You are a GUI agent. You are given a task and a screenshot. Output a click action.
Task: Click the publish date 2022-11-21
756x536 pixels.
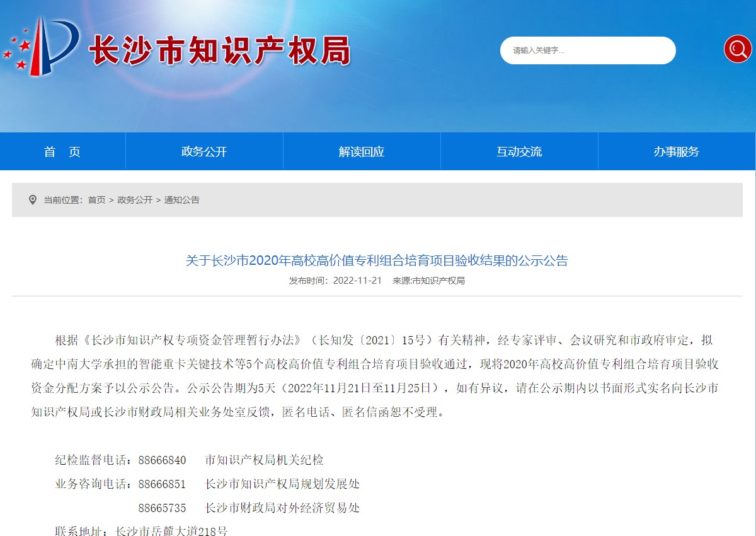(x=357, y=281)
